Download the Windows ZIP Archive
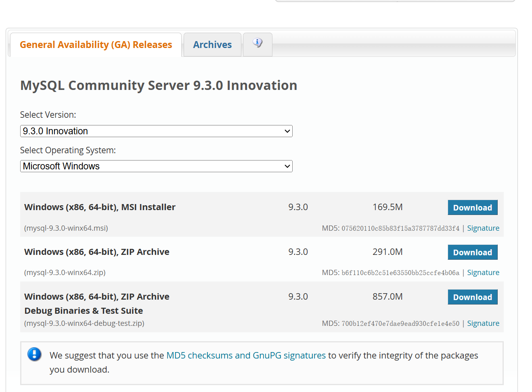Image resolution: width=532 pixels, height=392 pixels. [472, 252]
